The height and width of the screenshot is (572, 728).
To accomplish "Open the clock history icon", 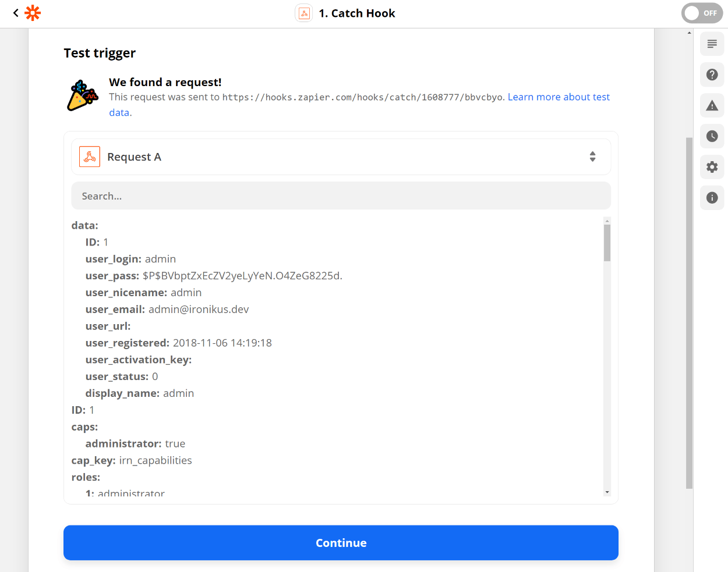I will click(712, 136).
